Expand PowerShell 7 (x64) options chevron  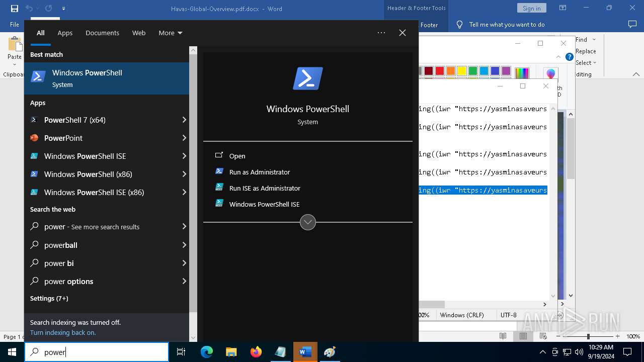[x=184, y=120]
